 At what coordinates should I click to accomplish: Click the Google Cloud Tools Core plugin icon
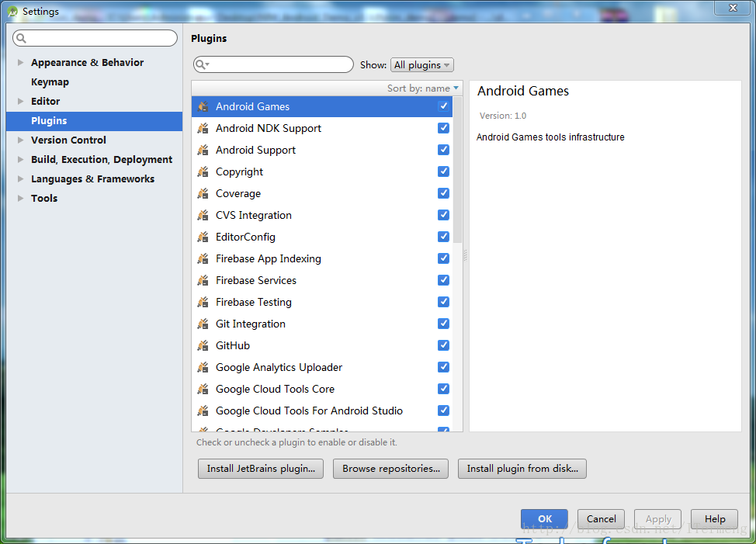(x=203, y=389)
